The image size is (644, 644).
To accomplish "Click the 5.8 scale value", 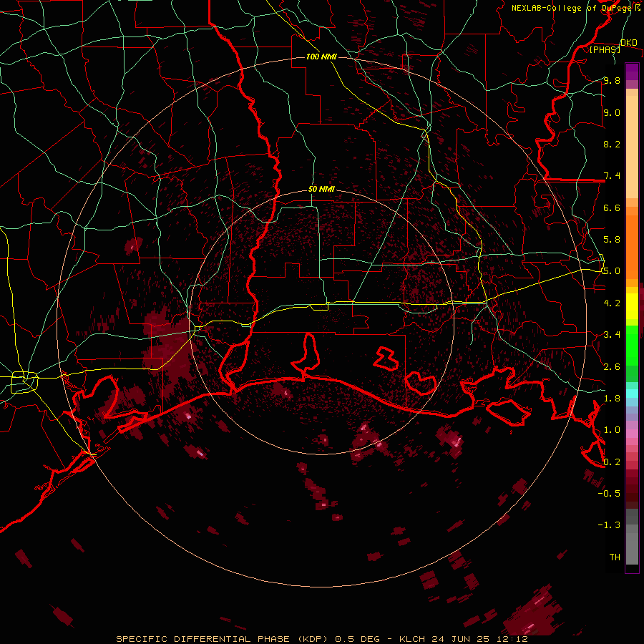I will [x=612, y=240].
